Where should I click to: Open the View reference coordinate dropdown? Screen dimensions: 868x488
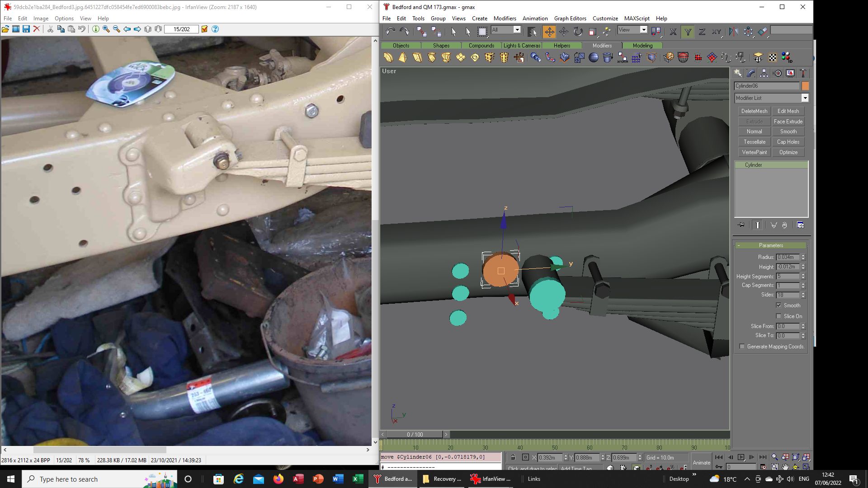pos(632,30)
